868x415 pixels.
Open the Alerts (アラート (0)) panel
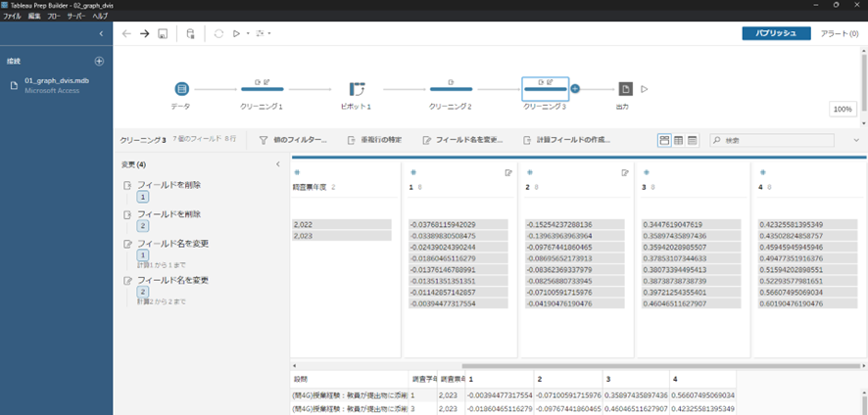[840, 33]
